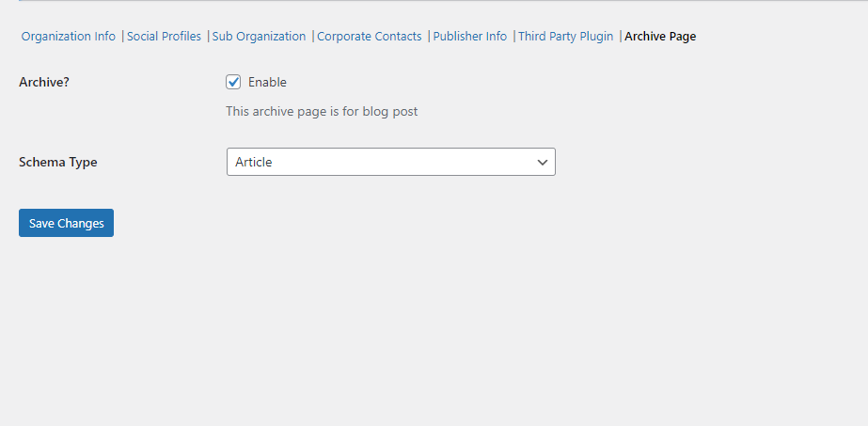Select the Publisher Info tab
Screen dimensions: 868x426
pyautogui.click(x=469, y=37)
